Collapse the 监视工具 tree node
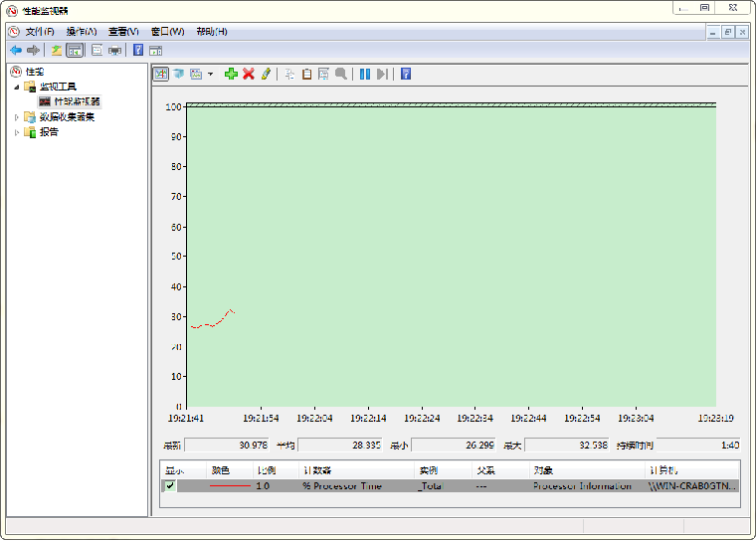 click(x=16, y=87)
